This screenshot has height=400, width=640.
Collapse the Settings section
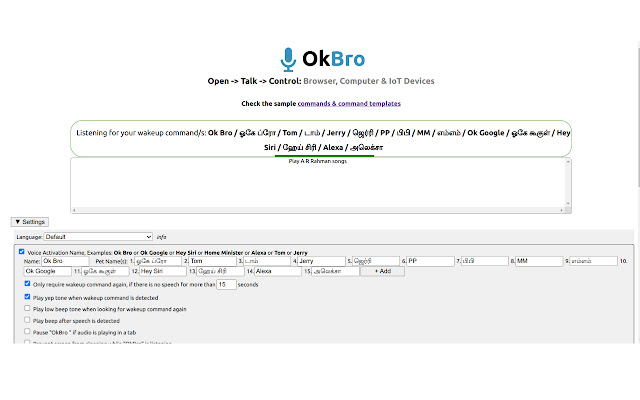click(x=30, y=222)
